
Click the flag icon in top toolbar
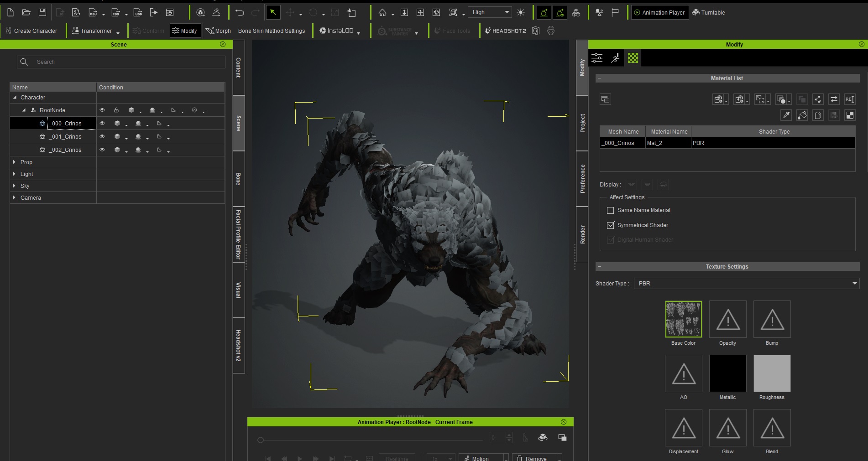coord(615,12)
